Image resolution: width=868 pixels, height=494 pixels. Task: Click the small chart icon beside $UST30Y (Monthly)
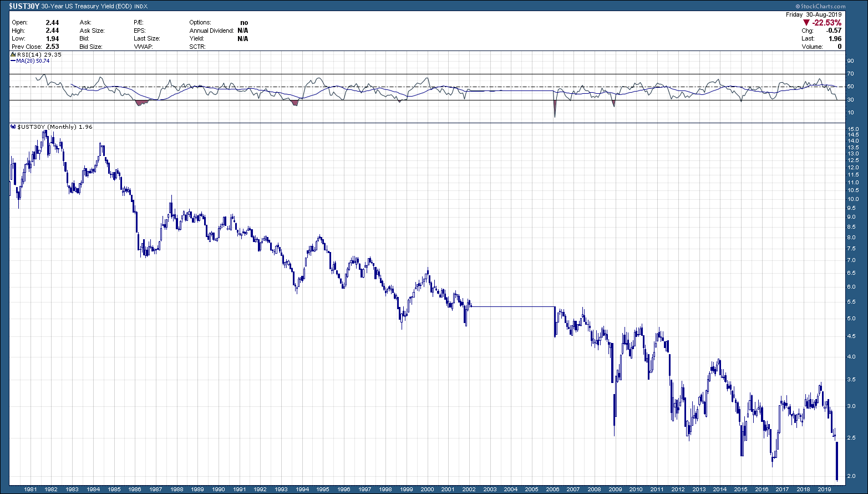pos(14,127)
